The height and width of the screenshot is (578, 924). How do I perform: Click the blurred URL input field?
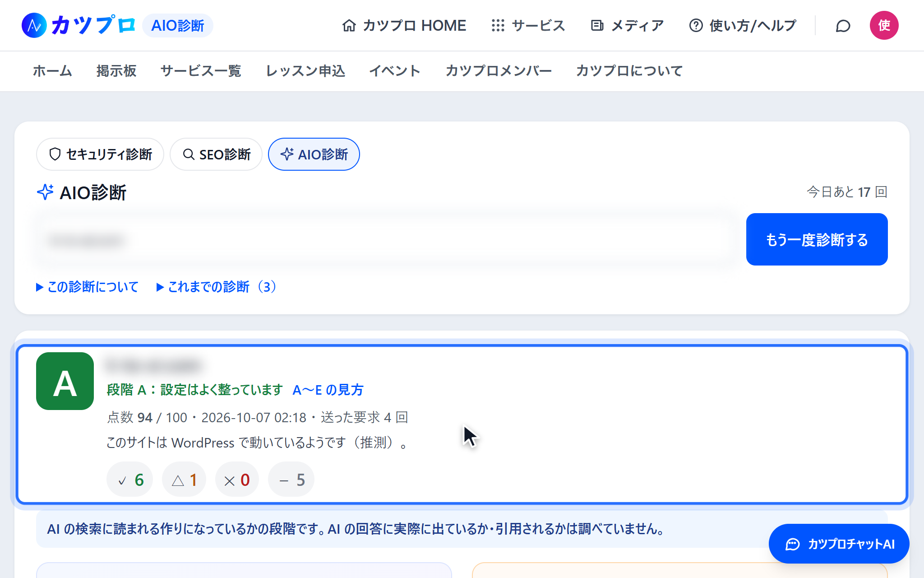[386, 240]
